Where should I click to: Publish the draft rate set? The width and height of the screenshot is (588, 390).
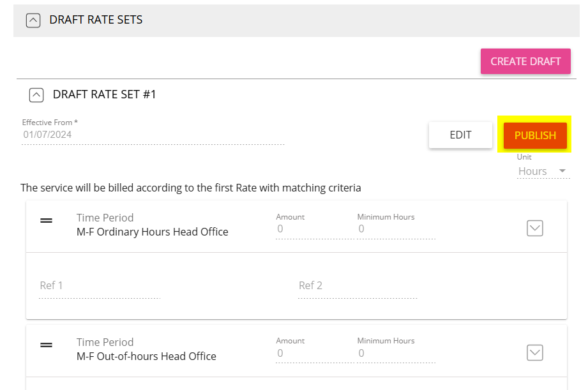[535, 135]
